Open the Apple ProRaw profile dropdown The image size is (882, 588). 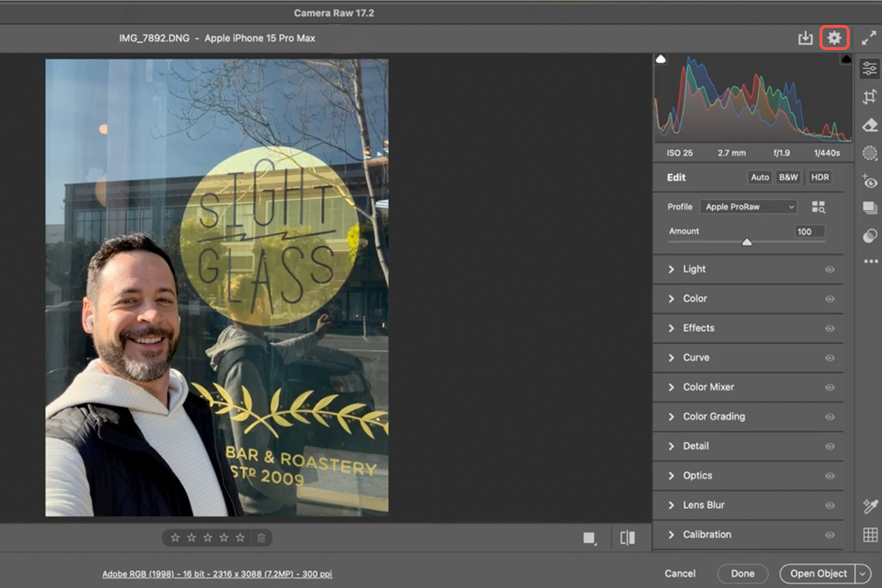click(x=748, y=207)
